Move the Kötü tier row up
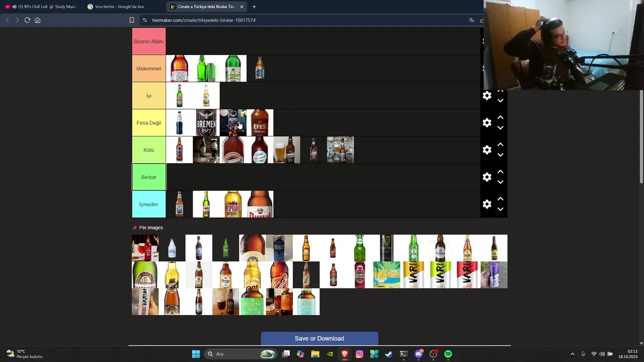Image resolution: width=644 pixels, height=362 pixels. tap(500, 144)
